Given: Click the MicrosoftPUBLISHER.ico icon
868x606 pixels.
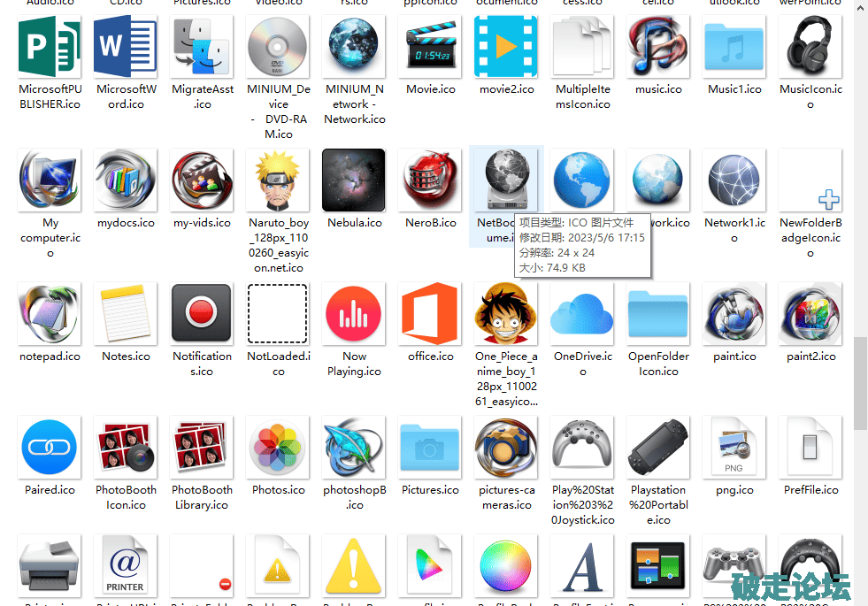Looking at the screenshot, I should [x=50, y=47].
